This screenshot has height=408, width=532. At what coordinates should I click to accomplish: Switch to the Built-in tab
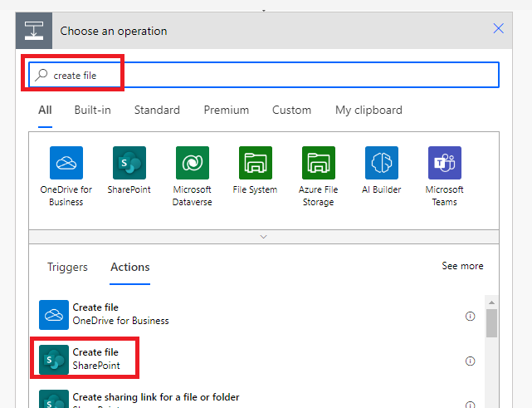(x=92, y=110)
